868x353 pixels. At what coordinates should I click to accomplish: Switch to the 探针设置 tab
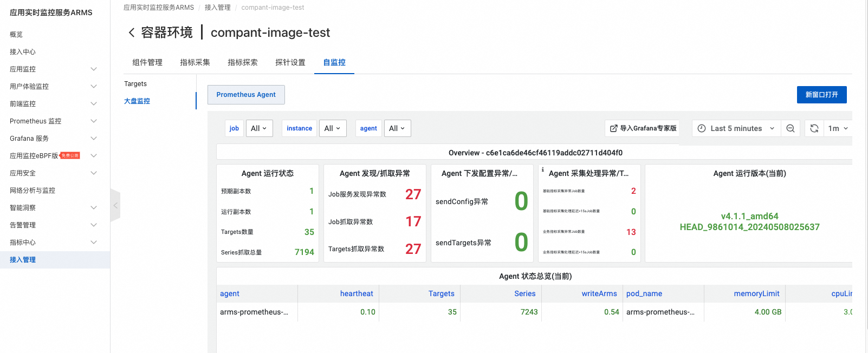(290, 62)
